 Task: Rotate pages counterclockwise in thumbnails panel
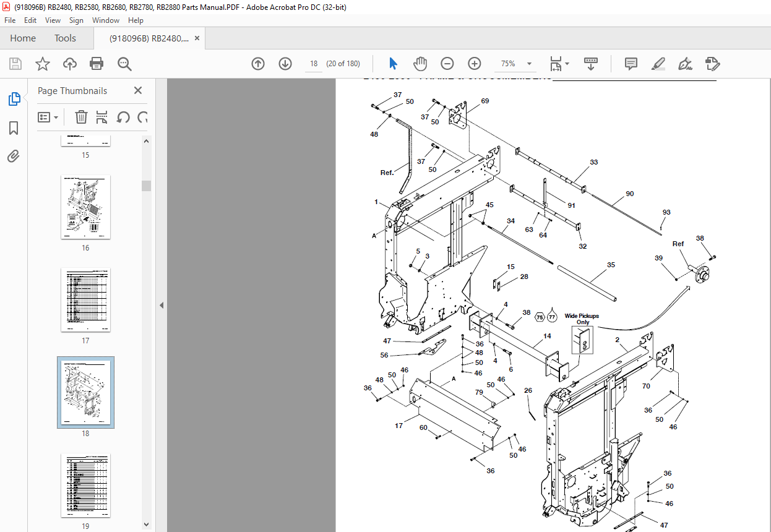coord(123,117)
